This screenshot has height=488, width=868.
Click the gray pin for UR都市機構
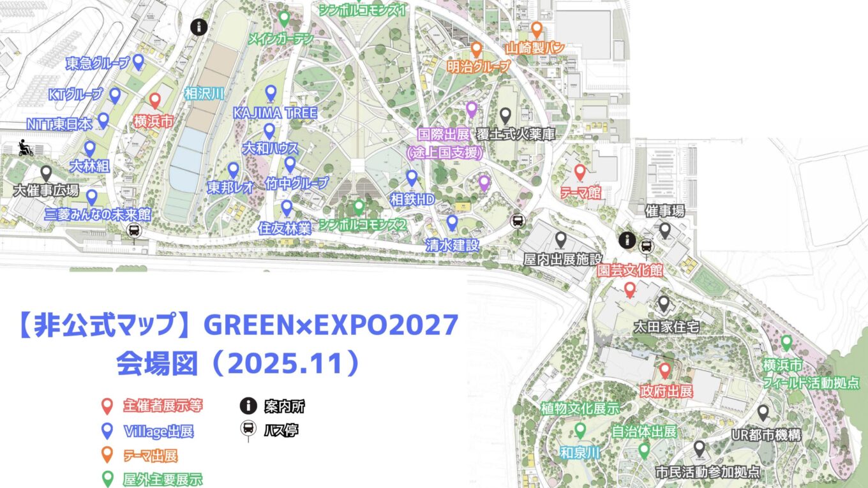point(763,412)
